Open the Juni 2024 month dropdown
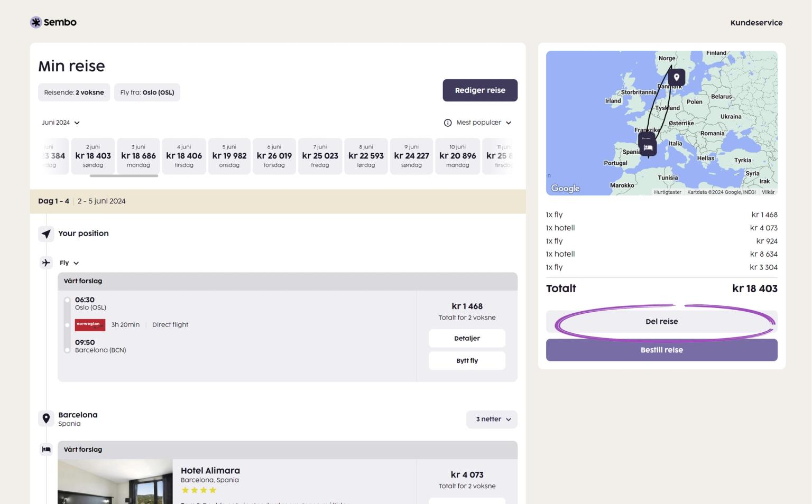Viewport: 812px width, 504px height. (61, 123)
